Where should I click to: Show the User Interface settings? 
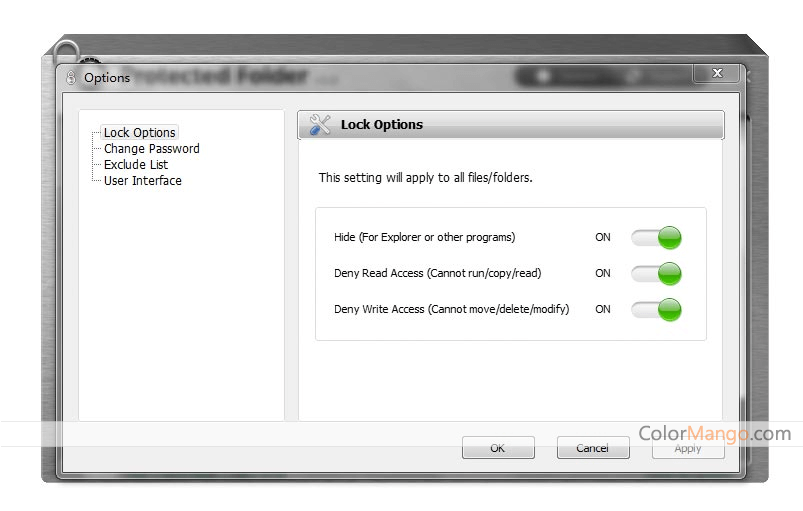[142, 181]
